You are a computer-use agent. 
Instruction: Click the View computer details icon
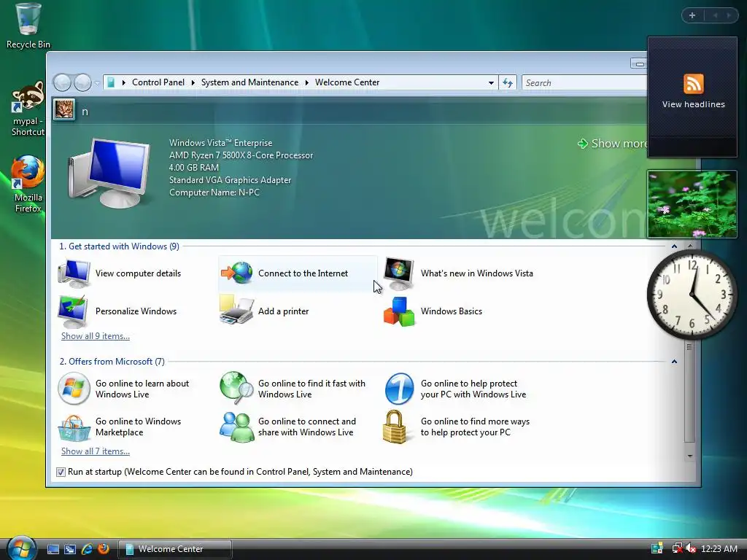[x=74, y=273]
